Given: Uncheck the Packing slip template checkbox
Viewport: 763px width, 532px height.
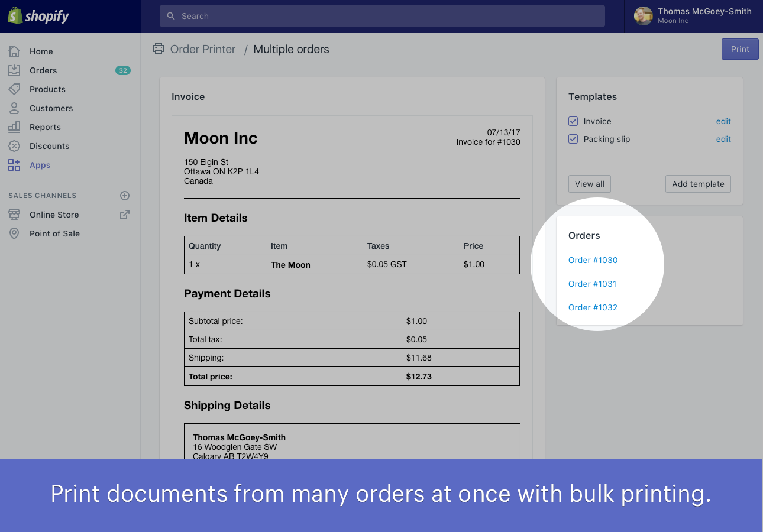Looking at the screenshot, I should tap(573, 139).
